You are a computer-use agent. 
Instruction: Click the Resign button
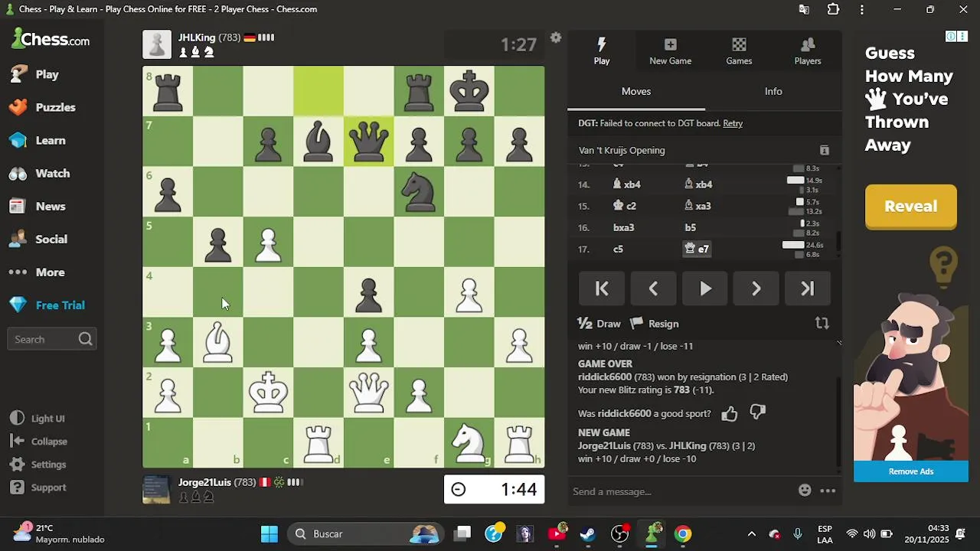click(x=655, y=324)
